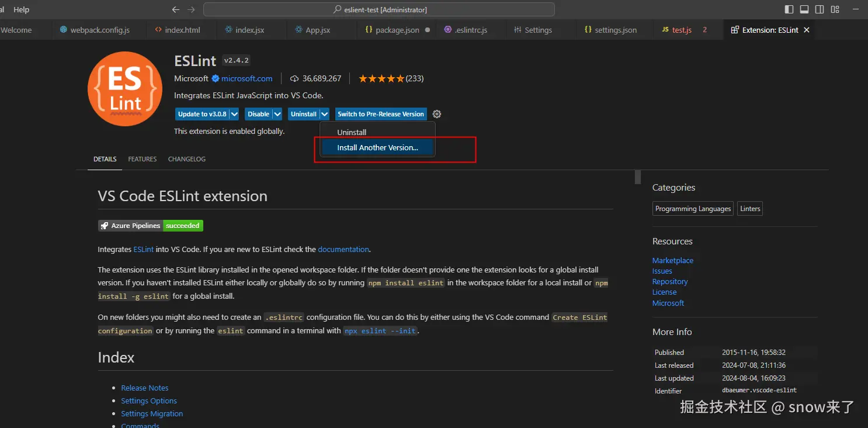Open the Microsoft resource link

point(668,303)
